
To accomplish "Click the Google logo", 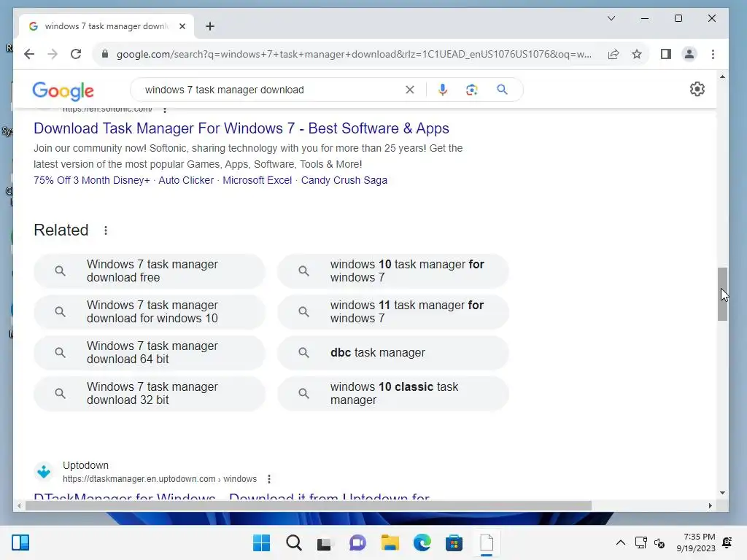I will point(63,90).
